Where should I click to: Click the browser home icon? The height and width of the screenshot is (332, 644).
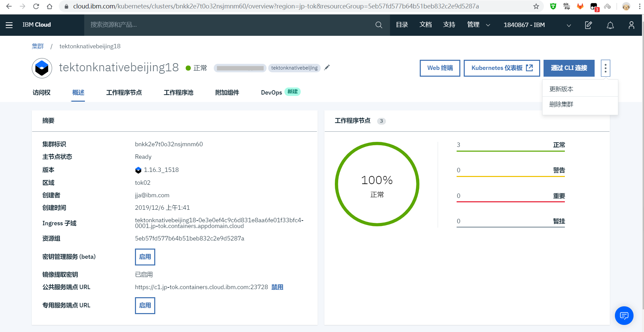click(x=49, y=6)
